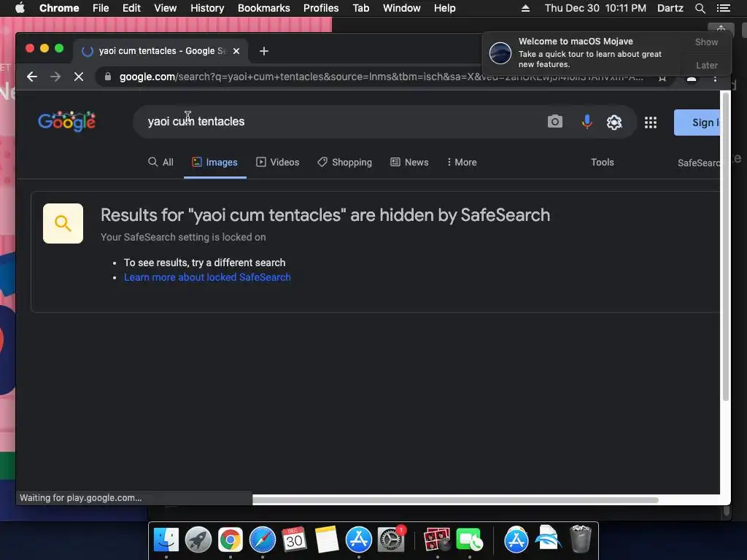Viewport: 747px width, 560px height.
Task: Open the View menu
Action: (x=166, y=8)
